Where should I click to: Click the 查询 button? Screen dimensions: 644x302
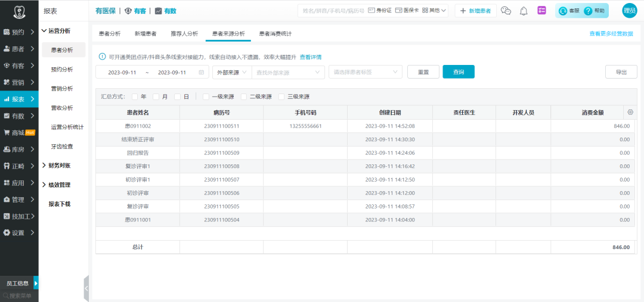click(459, 72)
